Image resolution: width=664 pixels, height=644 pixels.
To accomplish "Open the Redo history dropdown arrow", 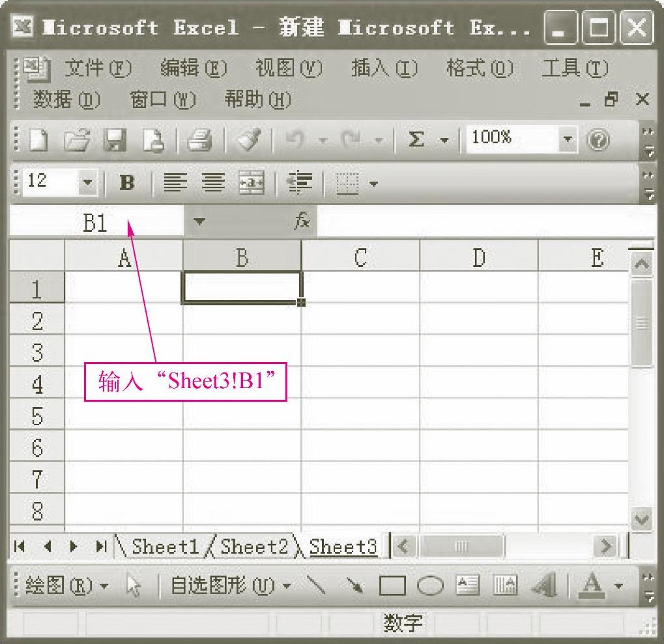I will 379,140.
